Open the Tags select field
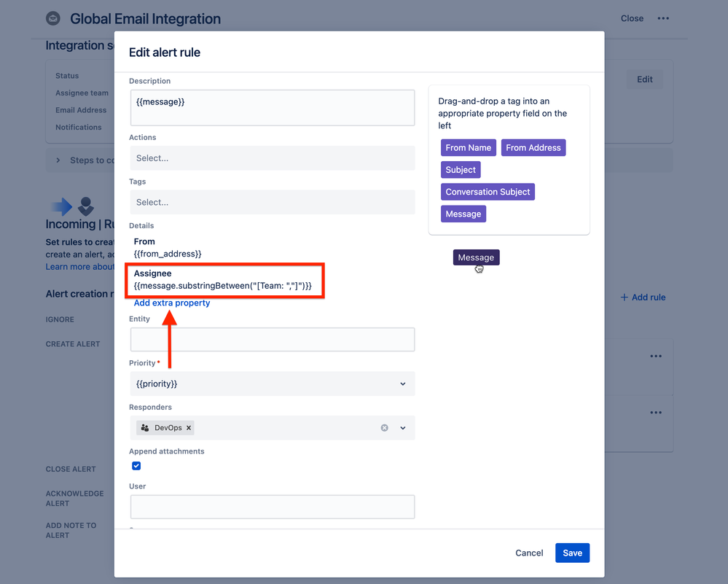The image size is (728, 584). coord(273,202)
